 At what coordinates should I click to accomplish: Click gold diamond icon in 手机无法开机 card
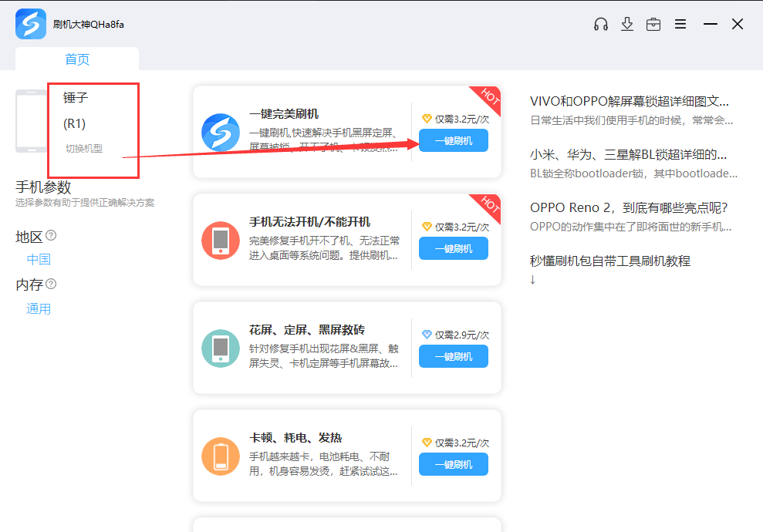(427, 227)
